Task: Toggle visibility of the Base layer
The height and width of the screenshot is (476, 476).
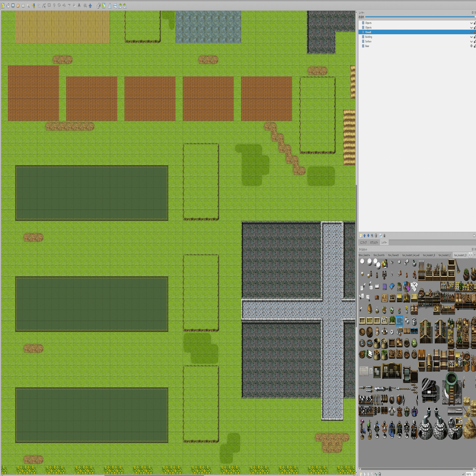Action: pyautogui.click(x=471, y=46)
